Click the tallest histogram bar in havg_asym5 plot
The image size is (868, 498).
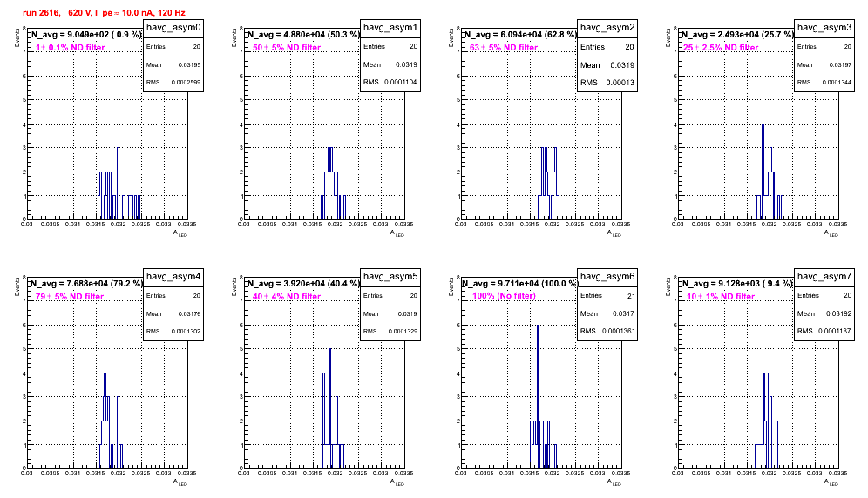coord(330,408)
